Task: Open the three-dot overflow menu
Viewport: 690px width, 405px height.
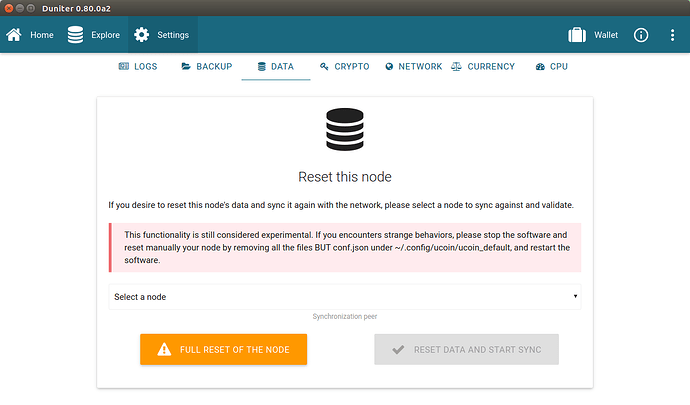Action: coord(672,35)
